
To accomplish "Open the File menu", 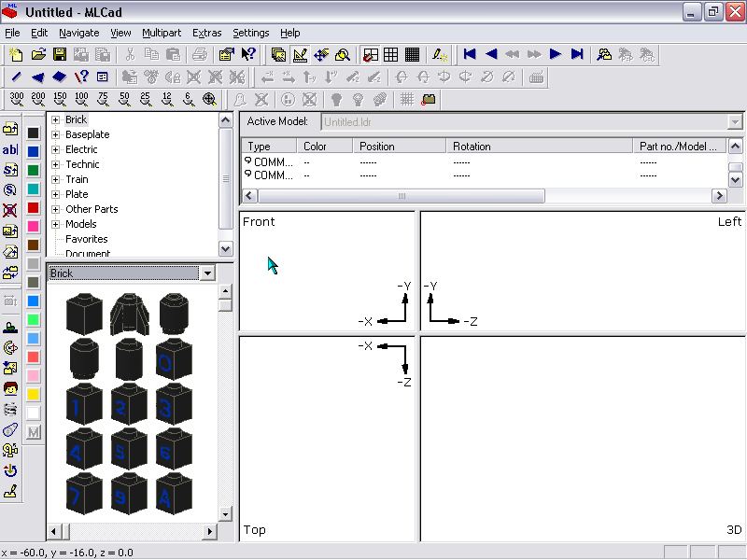I will pos(12,33).
